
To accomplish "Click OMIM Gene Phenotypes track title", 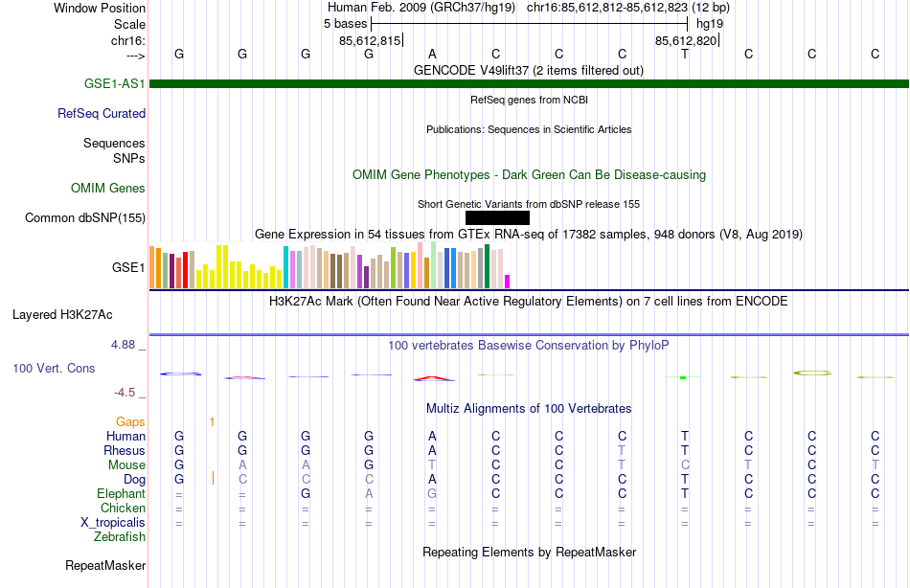I will pyautogui.click(x=529, y=174).
